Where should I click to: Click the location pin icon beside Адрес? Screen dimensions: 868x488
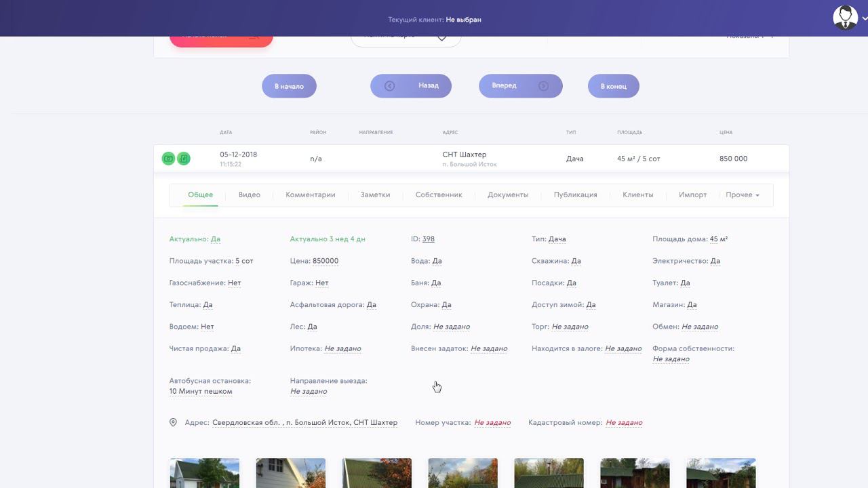click(173, 422)
